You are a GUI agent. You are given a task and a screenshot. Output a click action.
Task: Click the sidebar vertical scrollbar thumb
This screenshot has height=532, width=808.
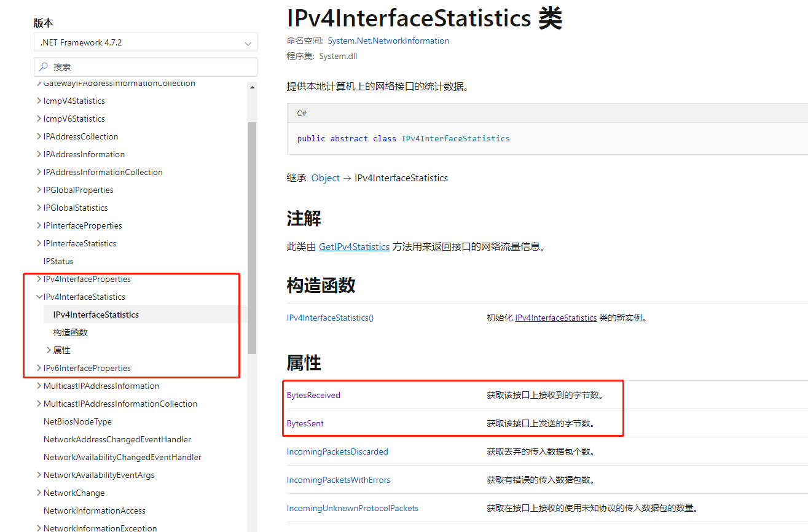[x=252, y=238]
